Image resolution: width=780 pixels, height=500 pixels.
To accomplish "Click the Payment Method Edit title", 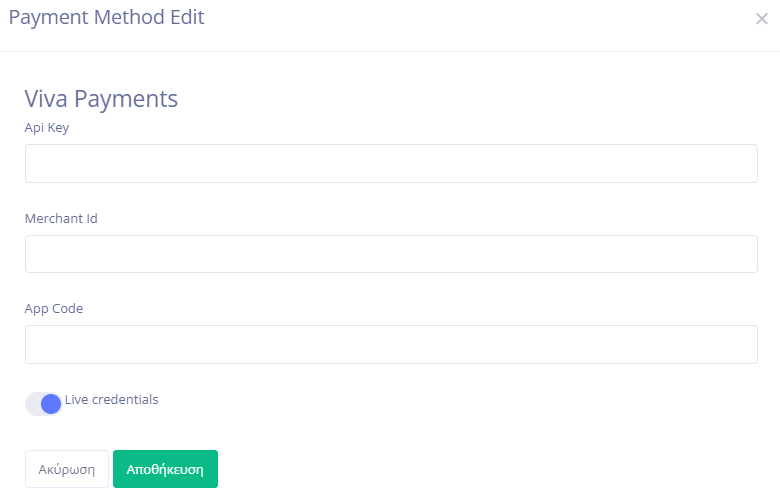I will (106, 17).
